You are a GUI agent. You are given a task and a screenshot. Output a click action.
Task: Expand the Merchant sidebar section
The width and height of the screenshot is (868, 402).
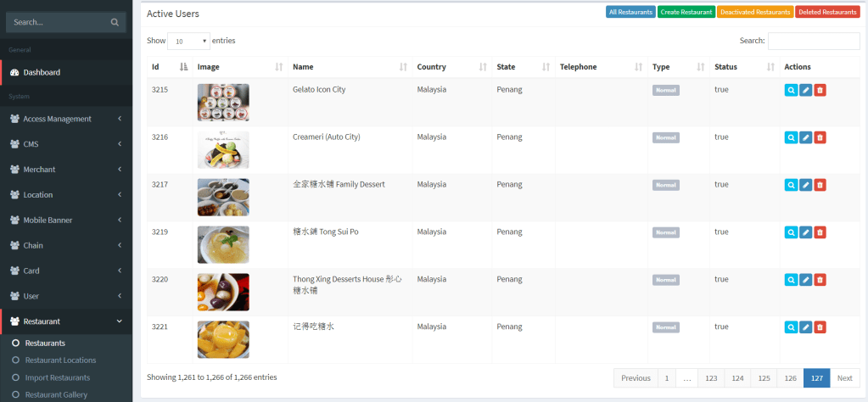65,170
